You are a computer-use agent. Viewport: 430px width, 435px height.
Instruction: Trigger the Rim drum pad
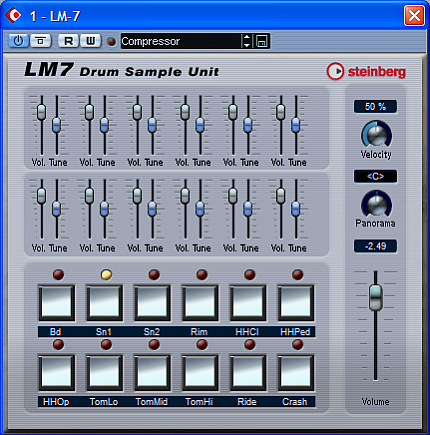(x=200, y=303)
